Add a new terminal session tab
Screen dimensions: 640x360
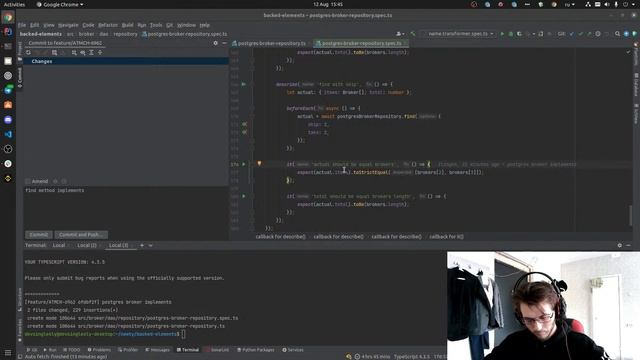click(142, 245)
